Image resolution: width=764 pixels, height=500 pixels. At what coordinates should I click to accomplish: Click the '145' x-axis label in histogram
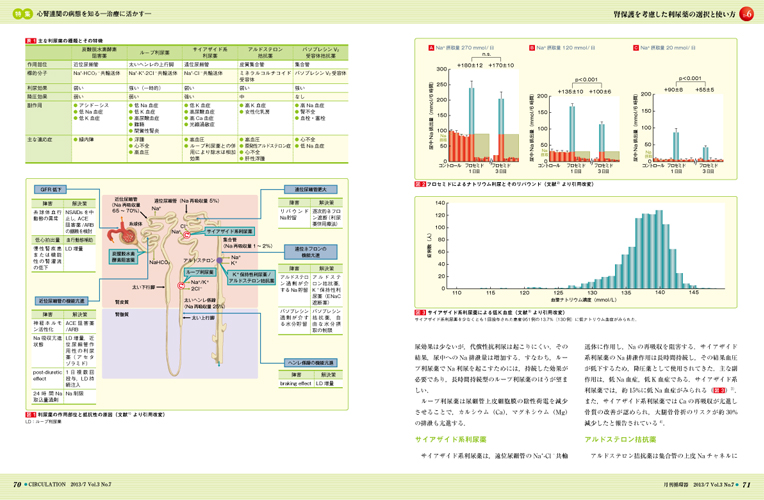click(x=694, y=292)
